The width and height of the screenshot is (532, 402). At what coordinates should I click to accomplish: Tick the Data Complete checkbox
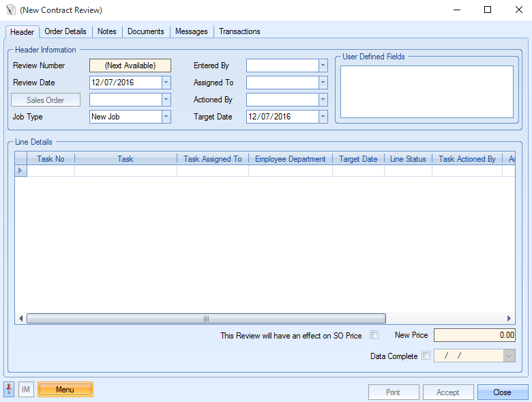tap(426, 356)
